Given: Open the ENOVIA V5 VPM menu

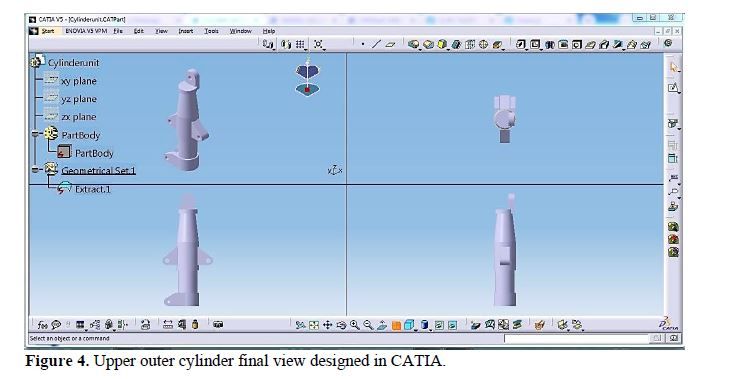Looking at the screenshot, I should pos(86,31).
